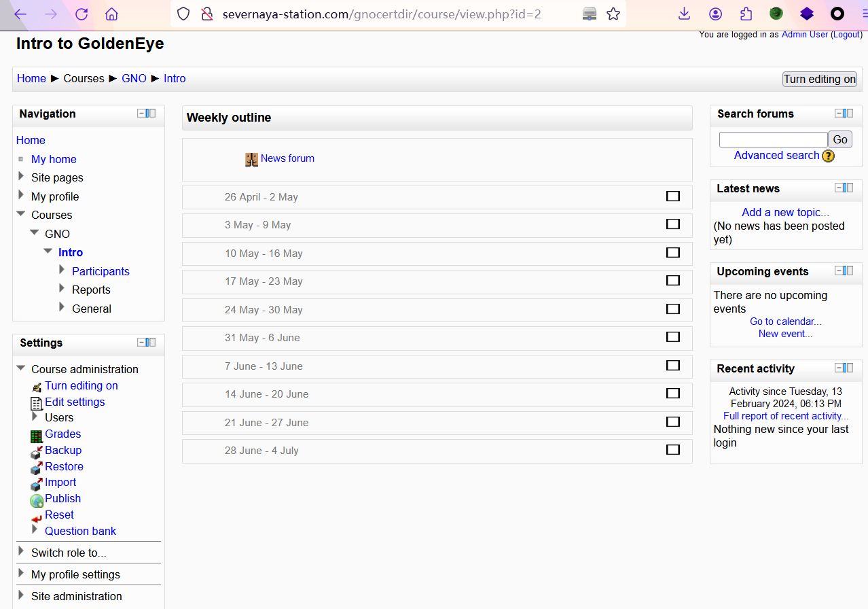Click the Publish globe icon

37,500
